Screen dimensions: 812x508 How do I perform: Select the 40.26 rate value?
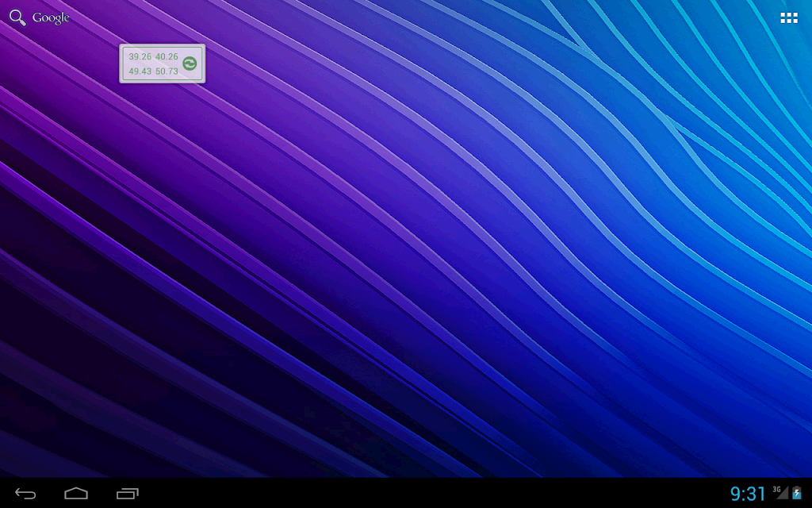[167, 56]
